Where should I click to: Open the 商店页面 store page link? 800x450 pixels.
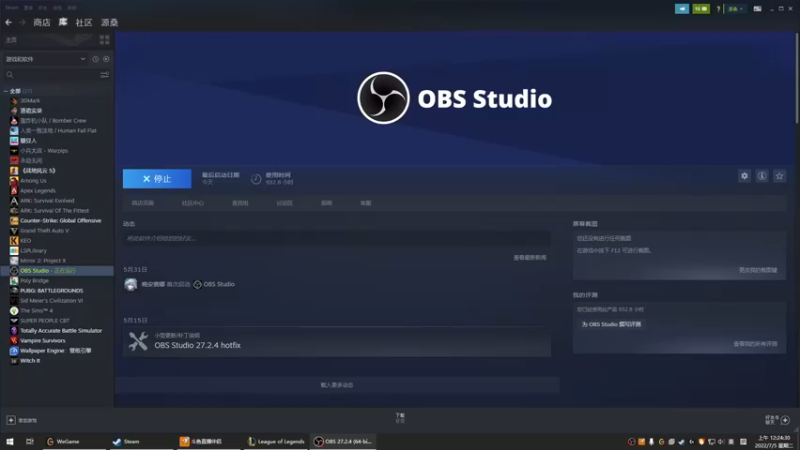142,203
